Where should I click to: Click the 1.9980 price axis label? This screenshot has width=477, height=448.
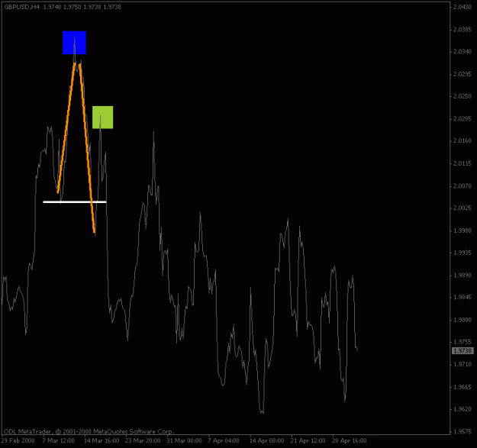[x=462, y=230]
